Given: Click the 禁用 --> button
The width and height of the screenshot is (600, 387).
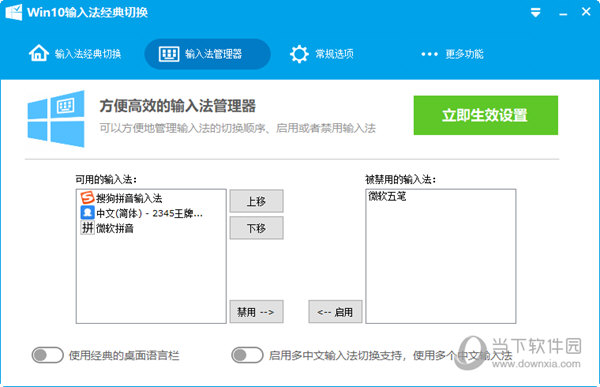Looking at the screenshot, I should (x=256, y=312).
